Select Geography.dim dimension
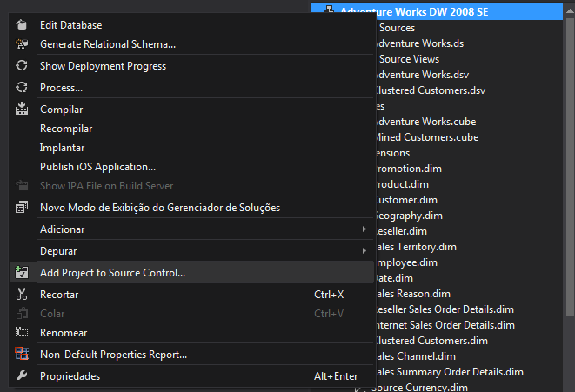This screenshot has height=392, width=575. [409, 216]
